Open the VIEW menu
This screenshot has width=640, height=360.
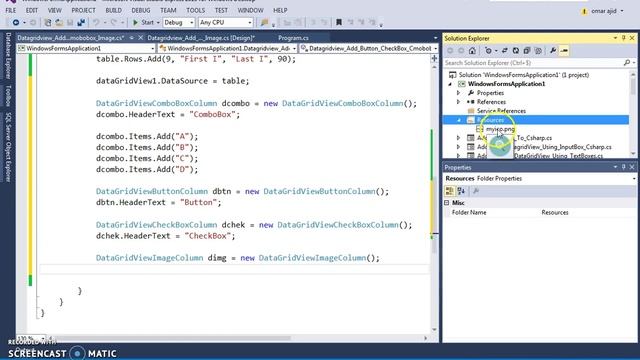[55, 10]
